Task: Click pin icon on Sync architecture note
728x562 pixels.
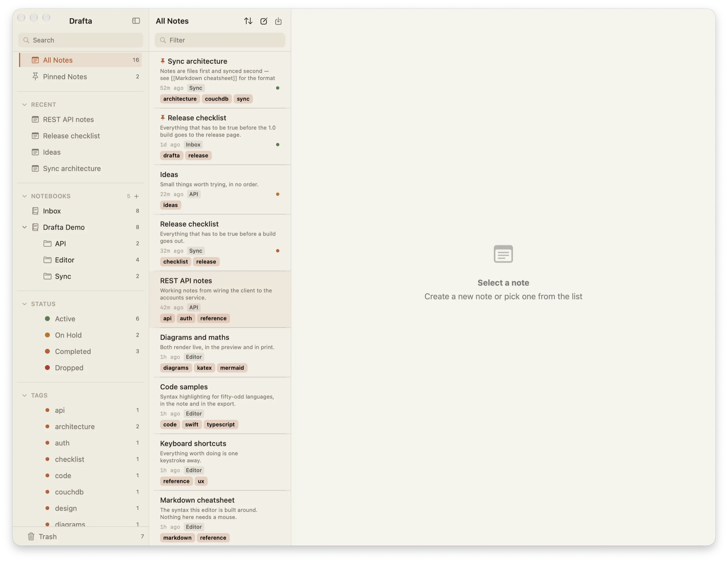Action: point(163,61)
